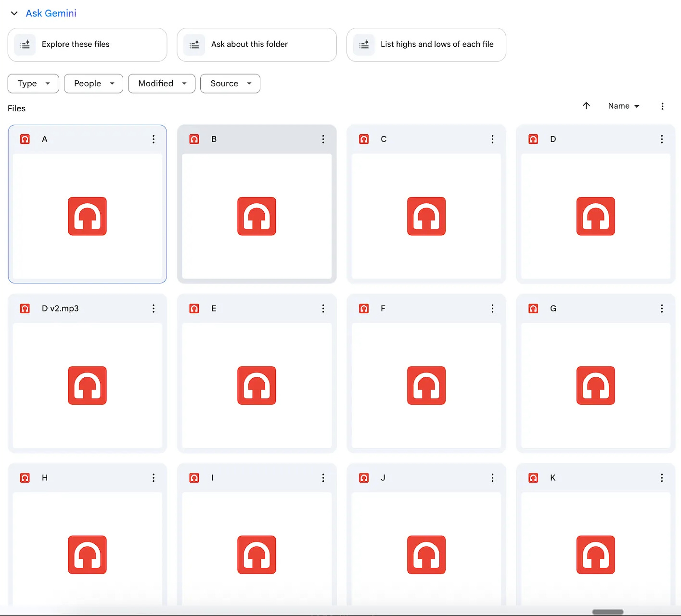Click the small audio icon beside file K

[533, 478]
